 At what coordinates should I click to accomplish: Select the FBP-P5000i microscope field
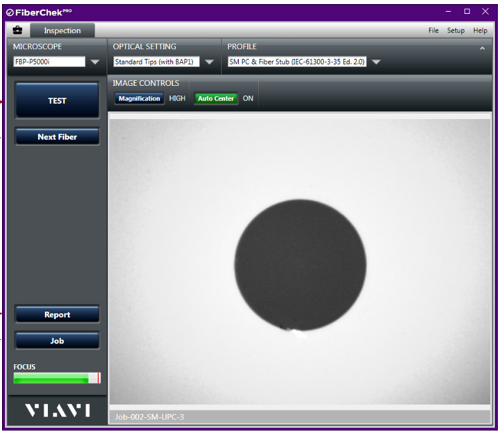click(x=47, y=62)
